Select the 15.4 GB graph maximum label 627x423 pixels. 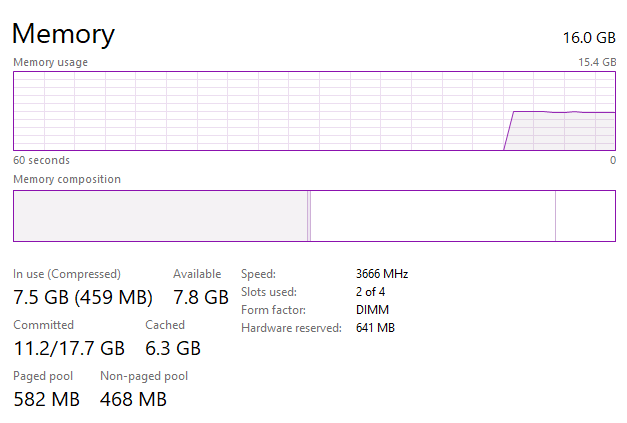click(x=598, y=62)
